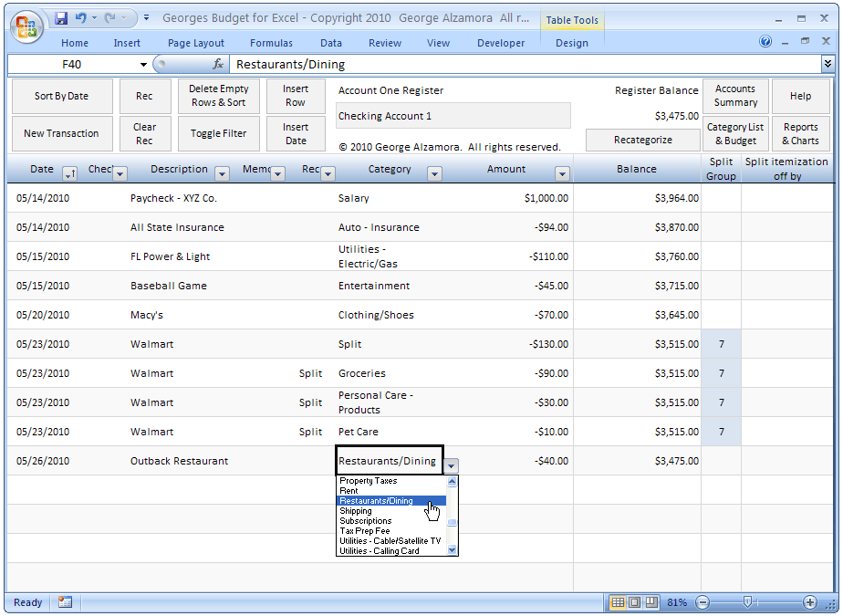Image resolution: width=843 pixels, height=616 pixels.
Task: Open the Design tab under Table Tools
Action: click(571, 42)
